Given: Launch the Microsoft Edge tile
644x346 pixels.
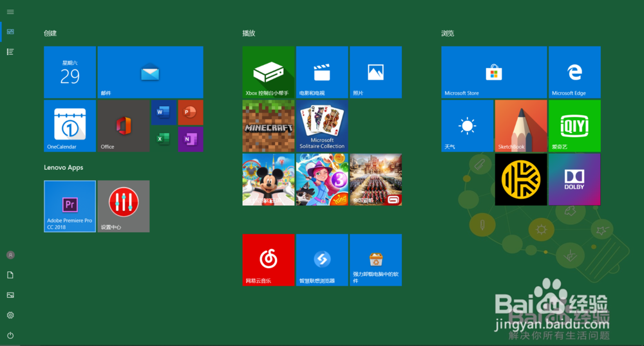Looking at the screenshot, I should point(574,72).
